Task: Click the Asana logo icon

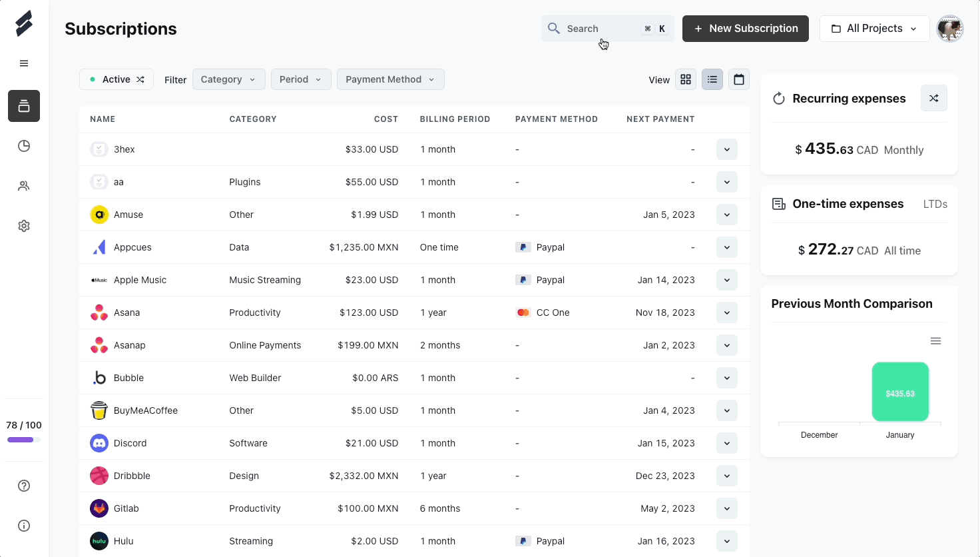Action: click(99, 312)
